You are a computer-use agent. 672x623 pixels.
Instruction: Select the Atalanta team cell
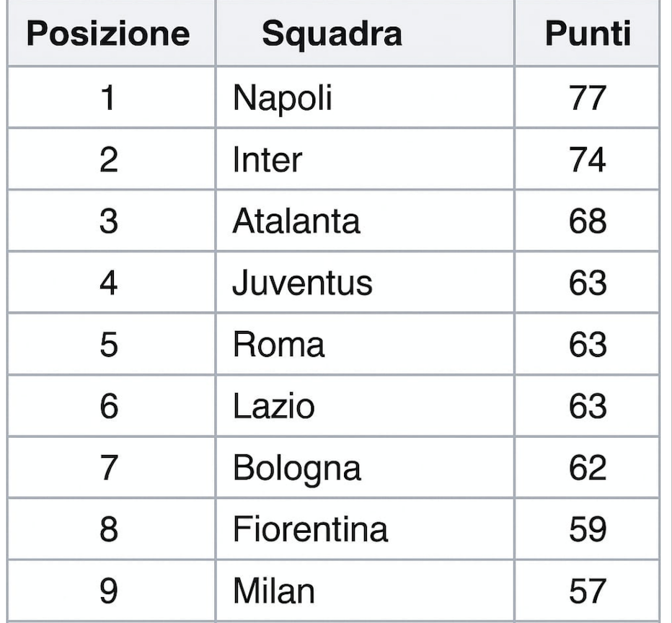[x=365, y=221]
